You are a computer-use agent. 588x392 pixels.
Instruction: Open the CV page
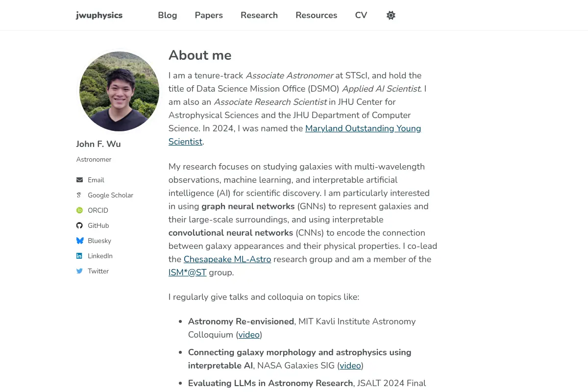click(x=361, y=15)
